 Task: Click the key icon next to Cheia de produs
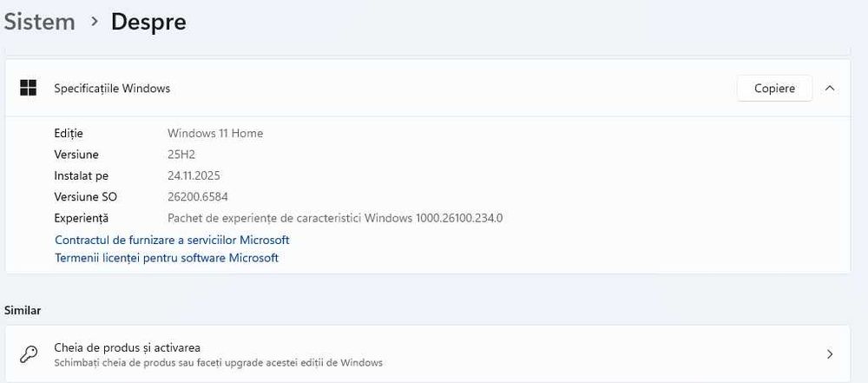(29, 354)
